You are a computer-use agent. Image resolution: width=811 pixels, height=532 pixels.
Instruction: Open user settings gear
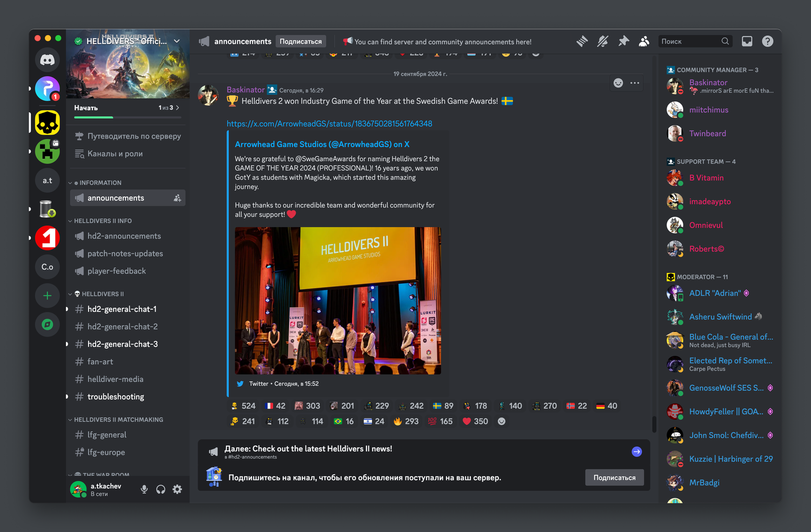coord(177,489)
